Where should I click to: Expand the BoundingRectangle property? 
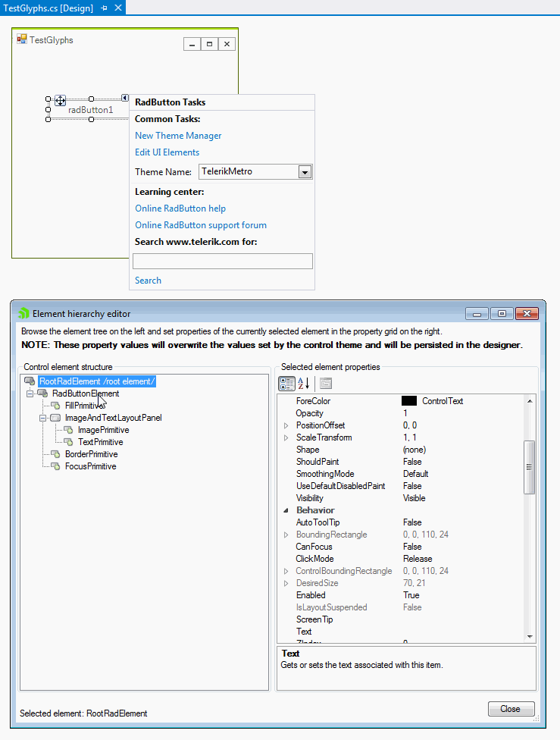tap(286, 535)
